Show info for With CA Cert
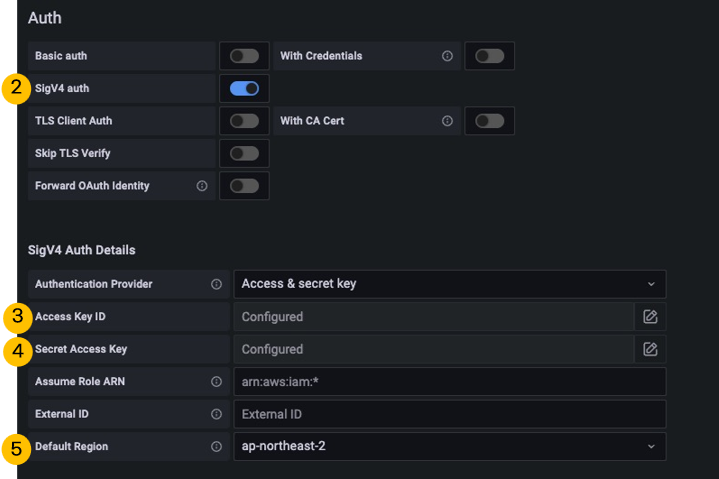 pos(447,121)
